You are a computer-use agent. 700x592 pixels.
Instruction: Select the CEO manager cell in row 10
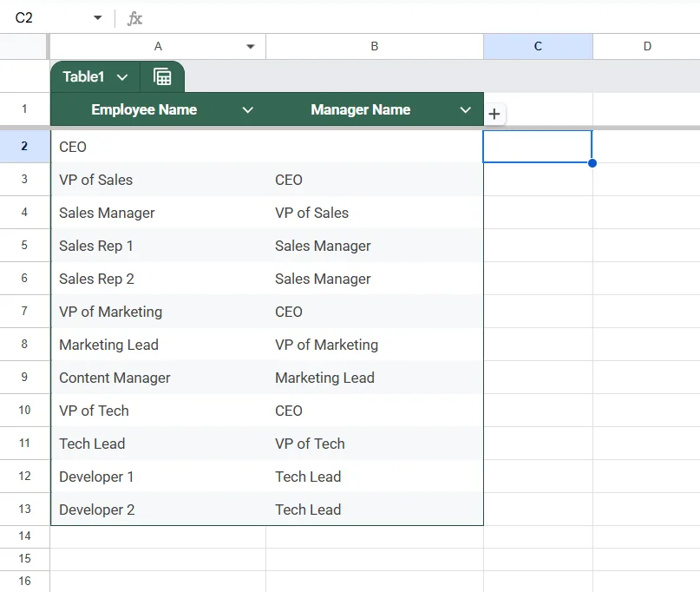[375, 411]
